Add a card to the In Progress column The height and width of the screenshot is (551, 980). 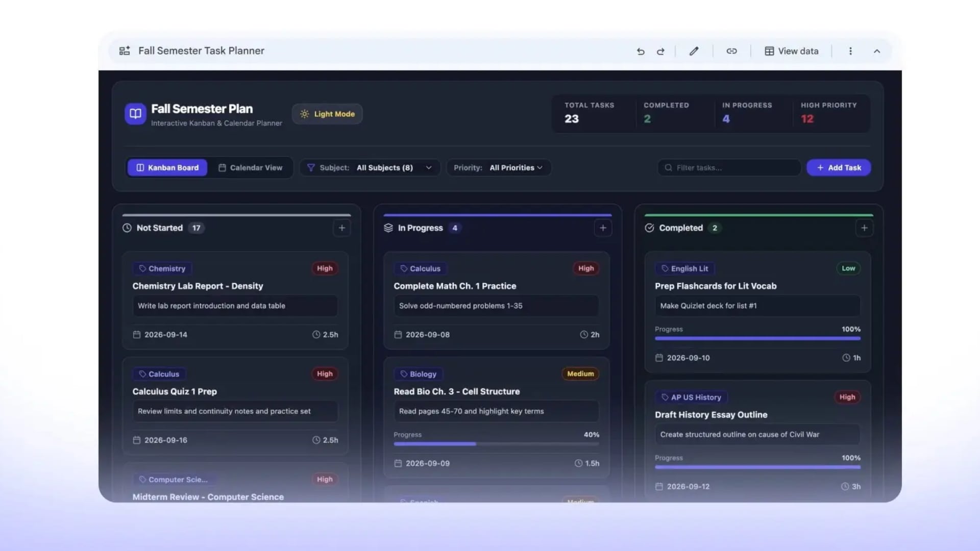603,228
